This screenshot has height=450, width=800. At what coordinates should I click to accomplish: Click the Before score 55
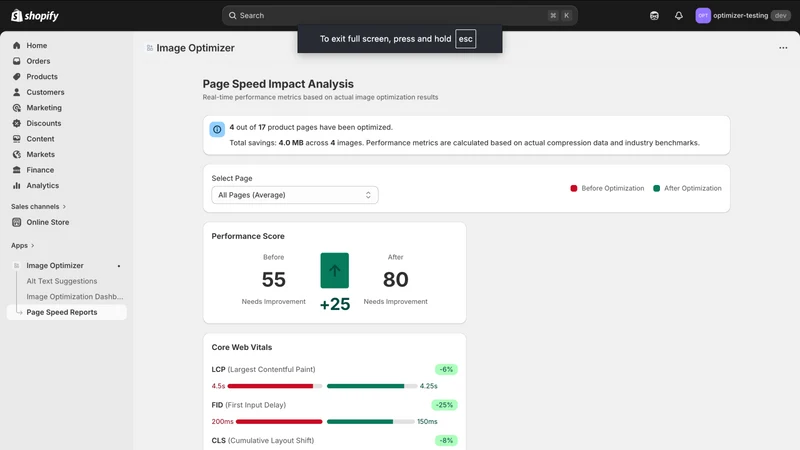tap(273, 280)
